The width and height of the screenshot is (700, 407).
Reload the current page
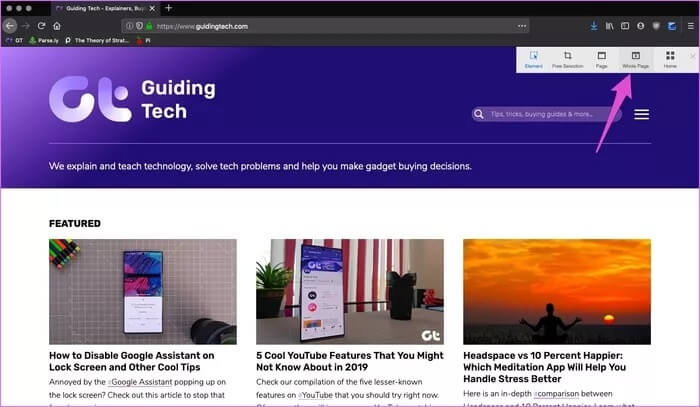pos(42,26)
